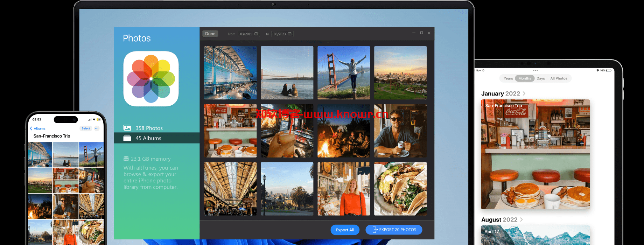The height and width of the screenshot is (245, 644).
Task: Tap the Albums back chevron on iPhone
Action: (31, 128)
